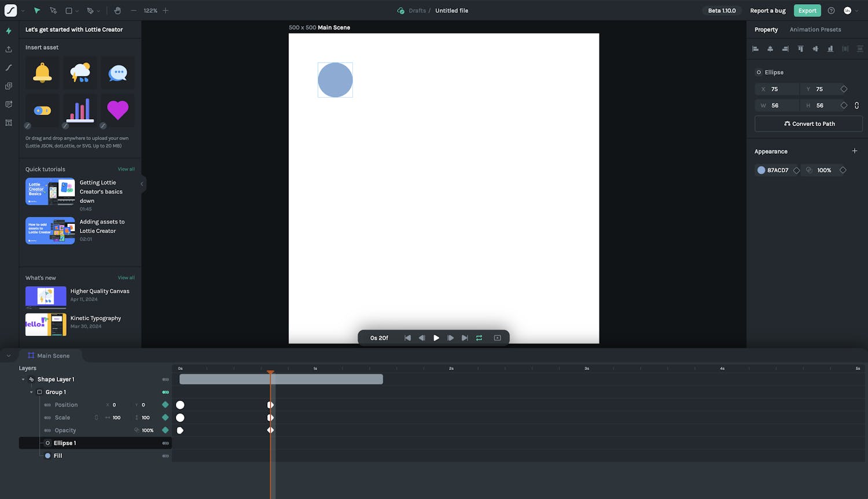868x499 pixels.
Task: Click the Play button in playback bar
Action: 436,338
